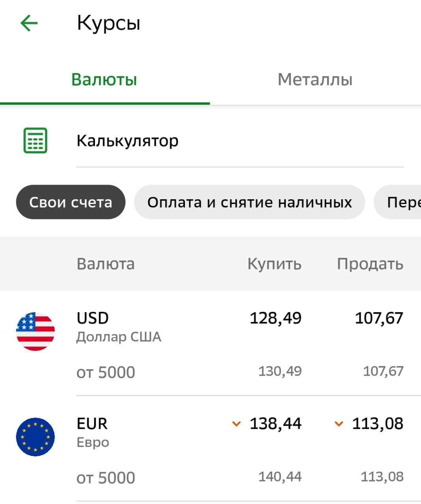Tap EUR от 5000 rate 140,44
421x504 pixels.
click(280, 476)
